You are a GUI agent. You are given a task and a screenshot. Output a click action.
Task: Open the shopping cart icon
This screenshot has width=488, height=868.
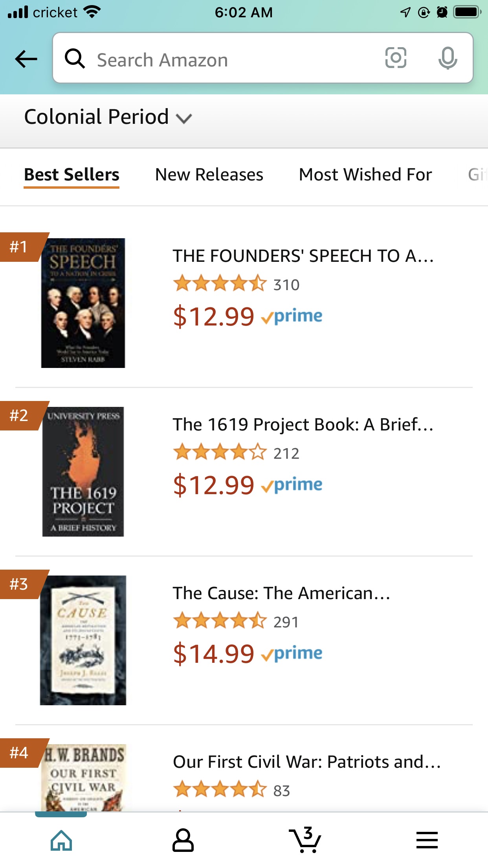click(x=305, y=840)
